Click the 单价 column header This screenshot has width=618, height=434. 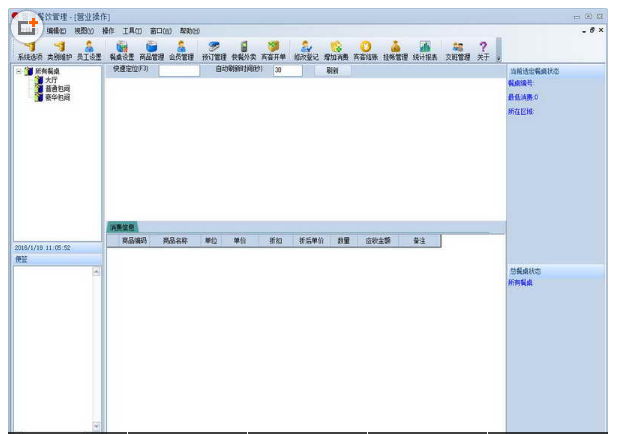tap(240, 241)
